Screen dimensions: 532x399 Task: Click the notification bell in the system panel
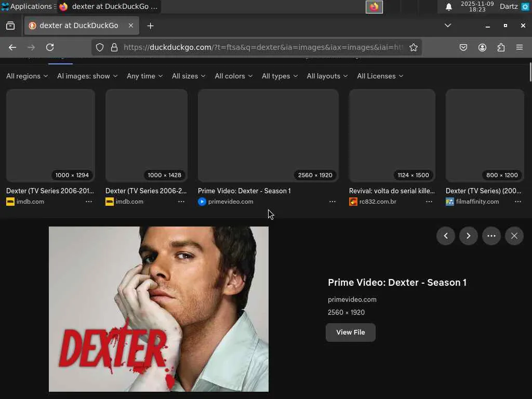(448, 7)
